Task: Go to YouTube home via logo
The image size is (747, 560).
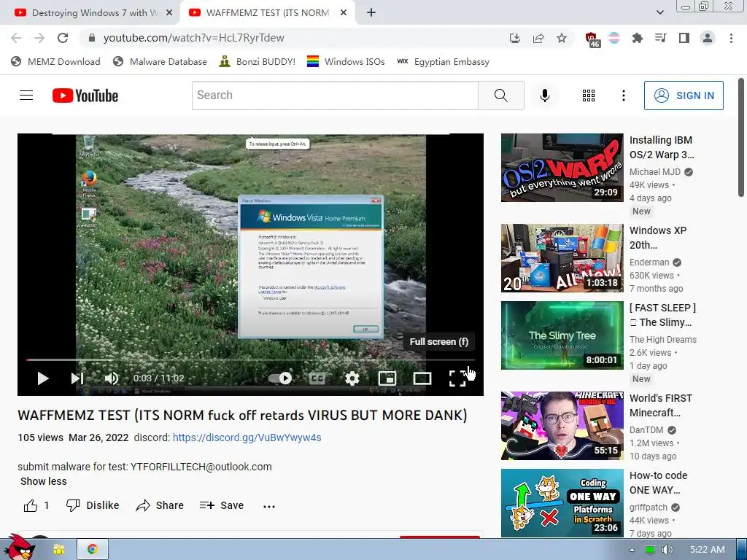Action: coord(85,96)
